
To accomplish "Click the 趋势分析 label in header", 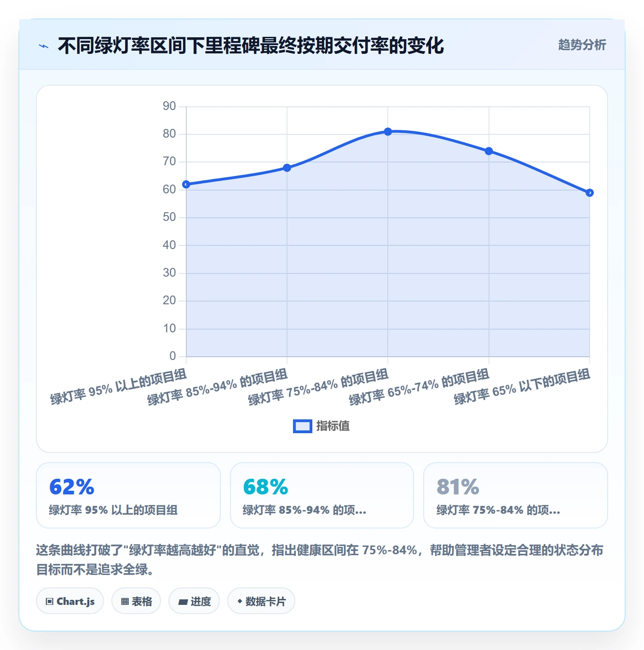I will pos(582,45).
